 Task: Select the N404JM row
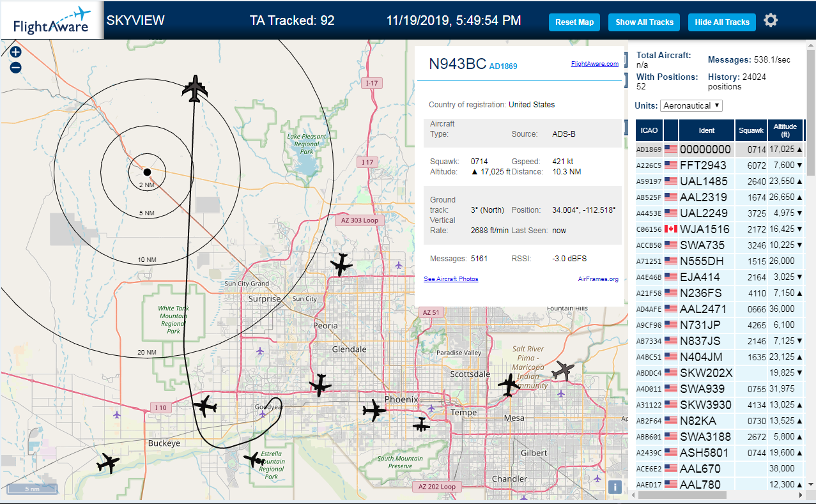tap(719, 356)
